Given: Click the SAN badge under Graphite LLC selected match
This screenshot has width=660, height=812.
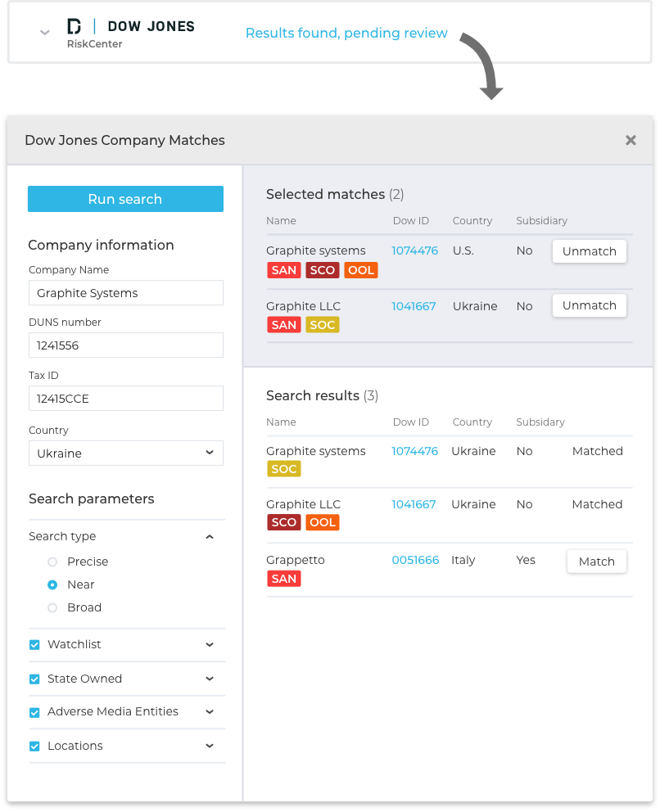Looking at the screenshot, I should [283, 324].
